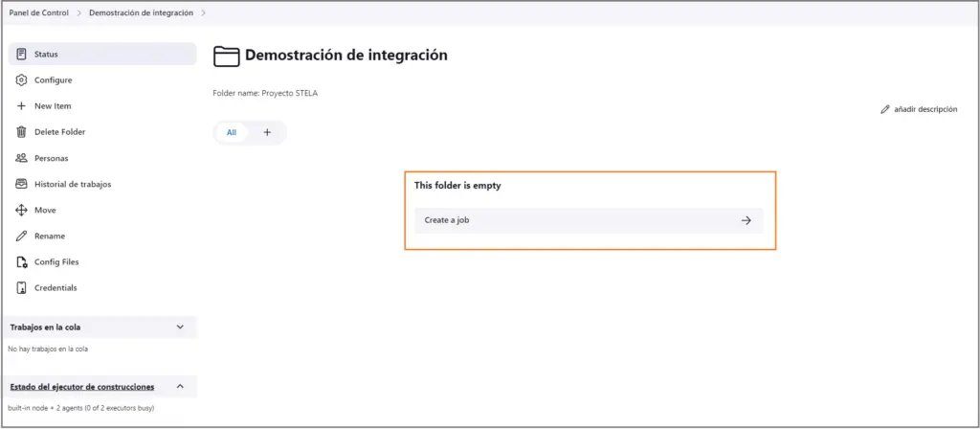Open the Status sidebar icon

(x=21, y=54)
